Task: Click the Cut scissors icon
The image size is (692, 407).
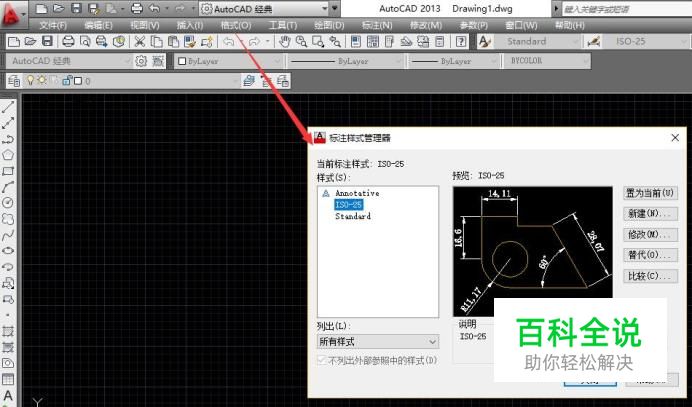Action: click(x=139, y=42)
